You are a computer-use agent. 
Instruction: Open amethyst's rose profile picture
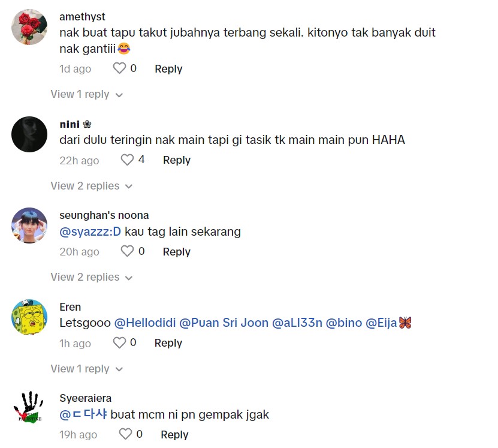click(29, 27)
